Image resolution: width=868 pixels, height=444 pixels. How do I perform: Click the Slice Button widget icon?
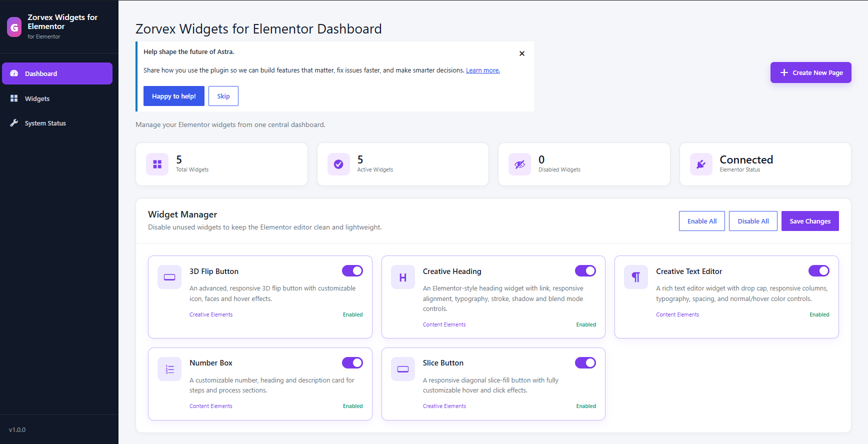click(x=403, y=369)
